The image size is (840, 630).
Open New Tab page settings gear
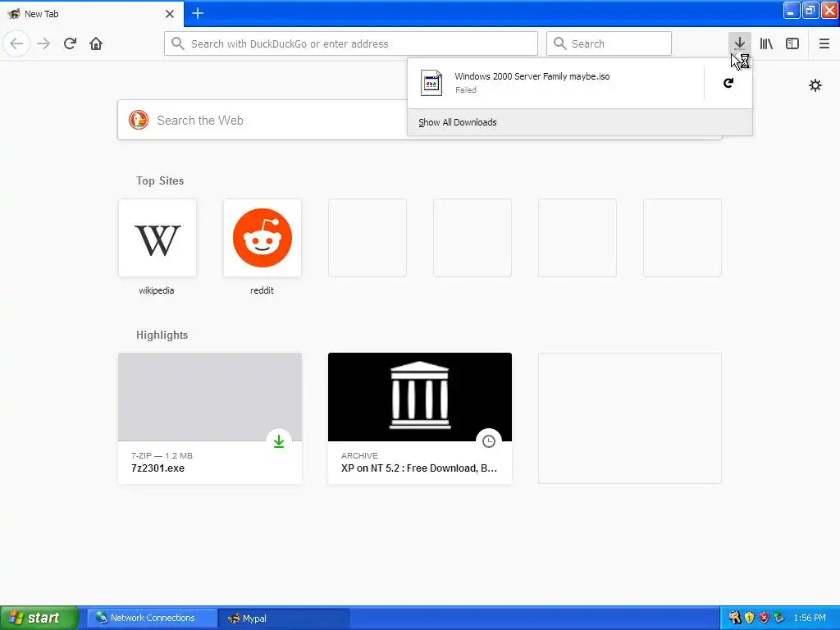coord(815,85)
